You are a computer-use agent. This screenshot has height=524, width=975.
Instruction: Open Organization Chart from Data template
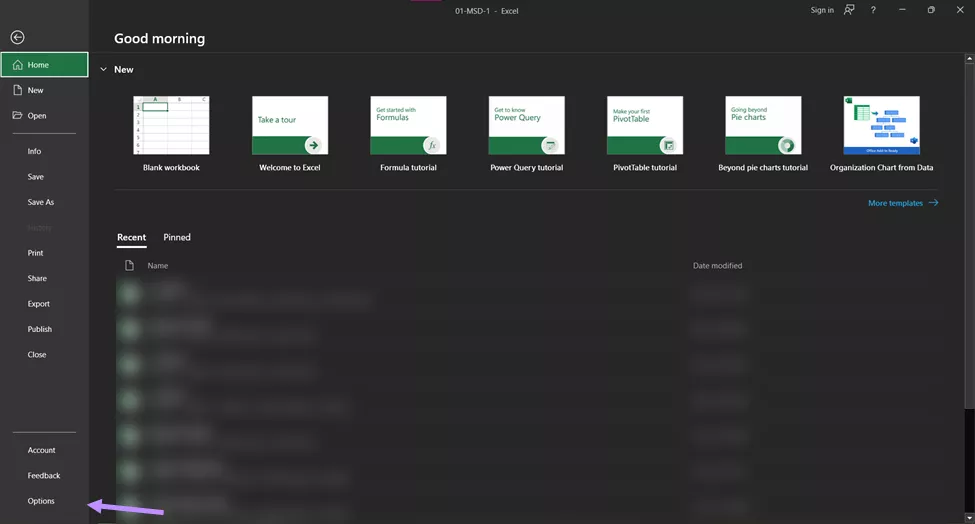click(x=881, y=126)
